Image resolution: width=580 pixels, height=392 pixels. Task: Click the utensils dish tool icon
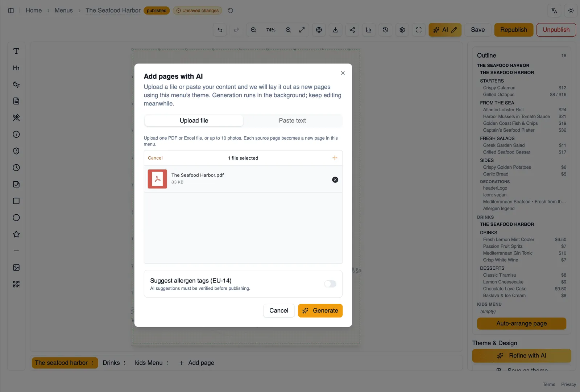point(16,117)
